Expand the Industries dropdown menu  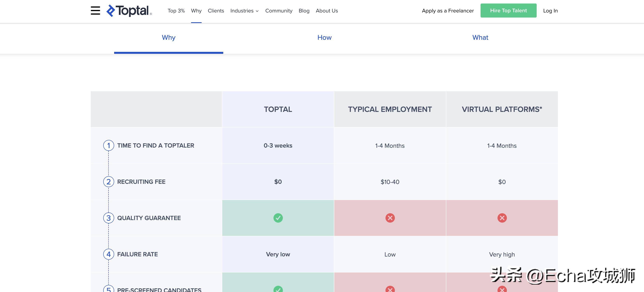click(x=244, y=11)
